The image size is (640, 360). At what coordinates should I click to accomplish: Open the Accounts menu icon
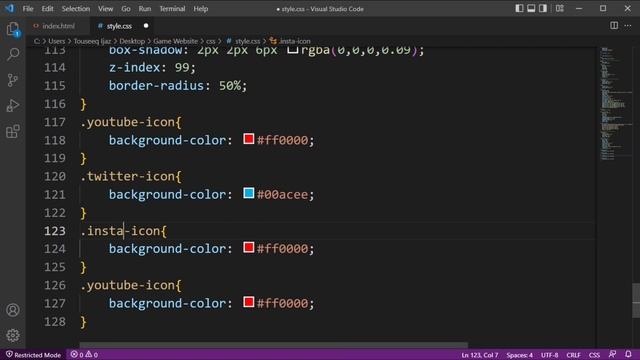click(13, 310)
